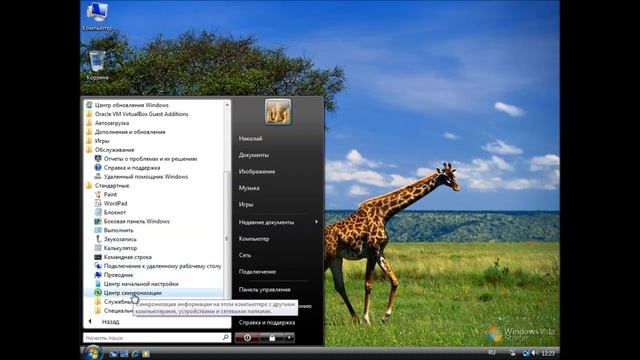Select the Компьютер desktop icon
The height and width of the screenshot is (360, 640).
tap(97, 17)
